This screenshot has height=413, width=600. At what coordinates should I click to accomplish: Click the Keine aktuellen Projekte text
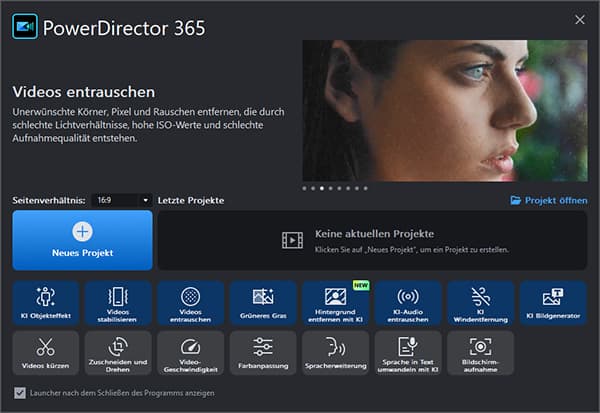(374, 233)
